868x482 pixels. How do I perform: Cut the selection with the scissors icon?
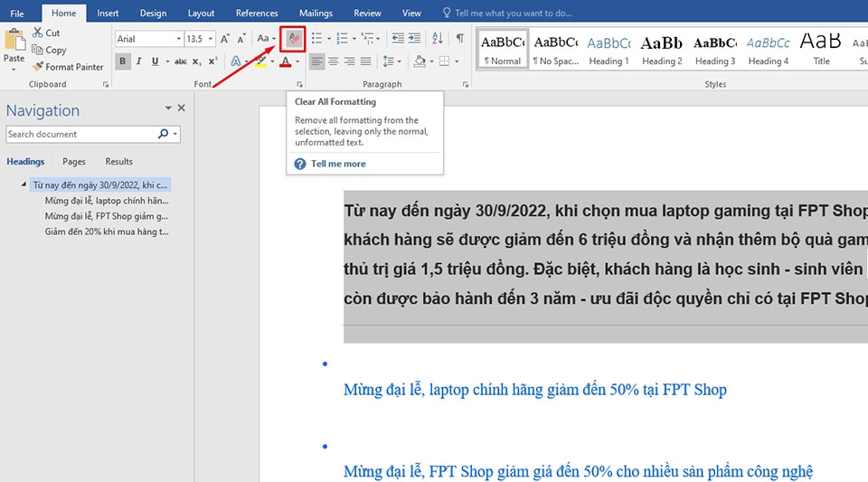pos(38,33)
